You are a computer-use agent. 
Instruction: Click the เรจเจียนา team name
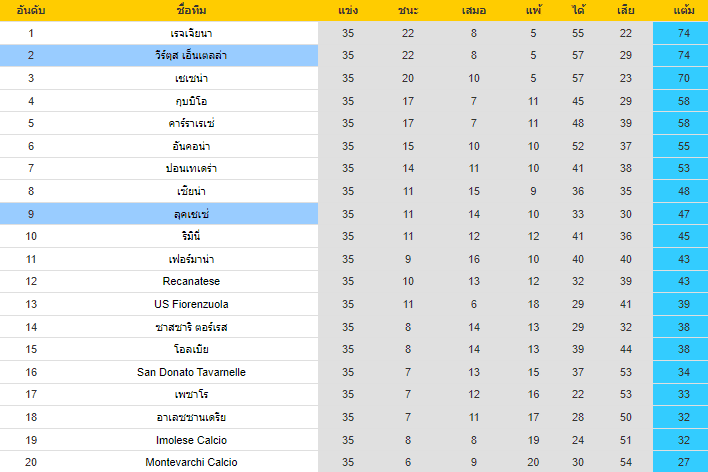coord(191,33)
